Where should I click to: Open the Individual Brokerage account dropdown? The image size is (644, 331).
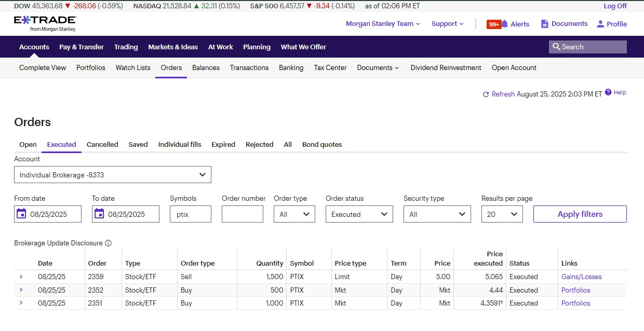113,175
